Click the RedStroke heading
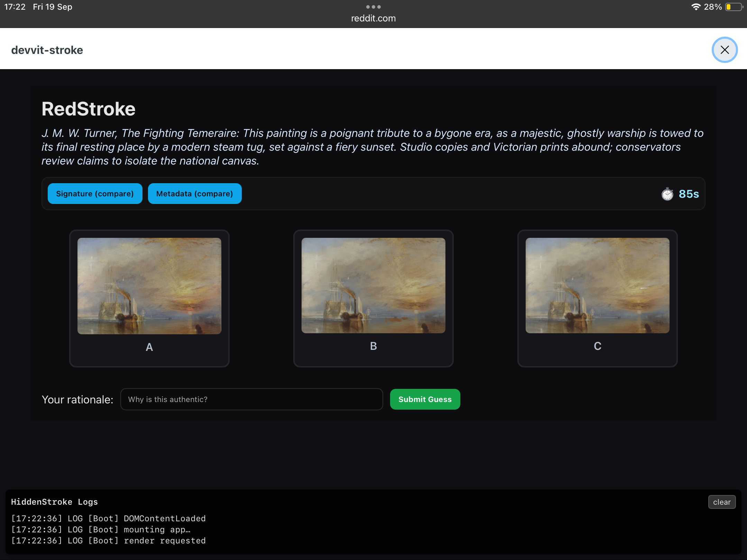 pos(89,109)
